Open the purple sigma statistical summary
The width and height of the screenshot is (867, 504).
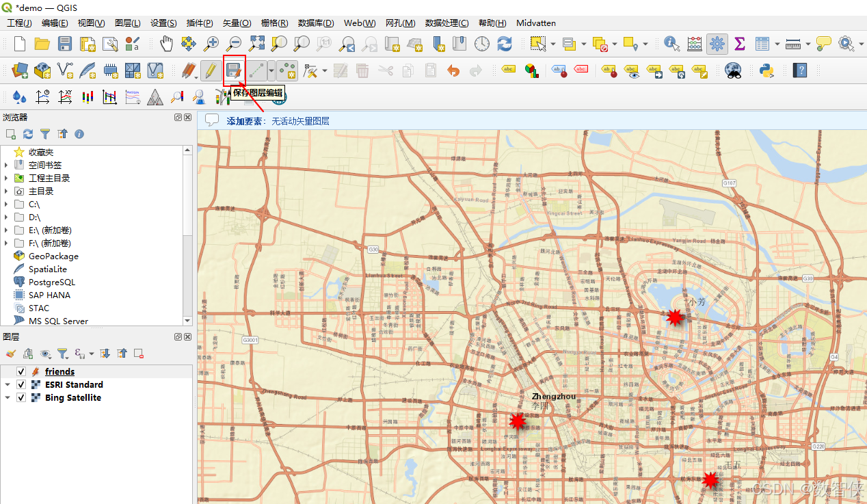click(x=739, y=44)
